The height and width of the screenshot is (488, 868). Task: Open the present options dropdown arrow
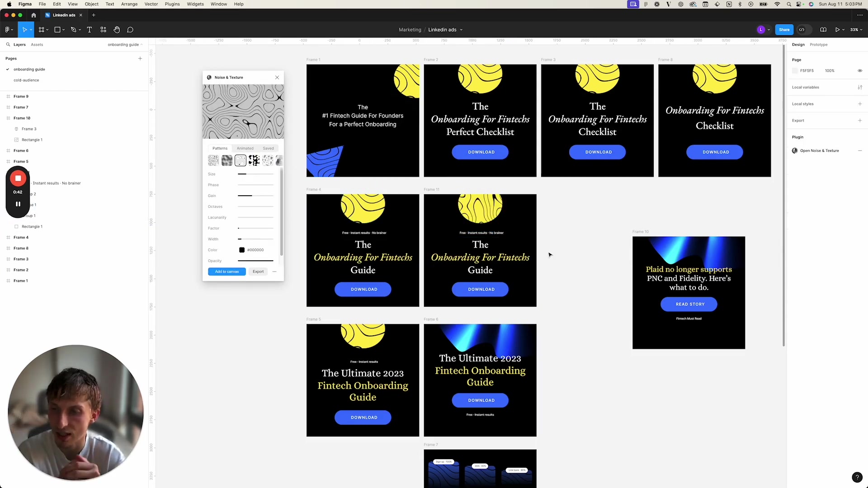(843, 30)
